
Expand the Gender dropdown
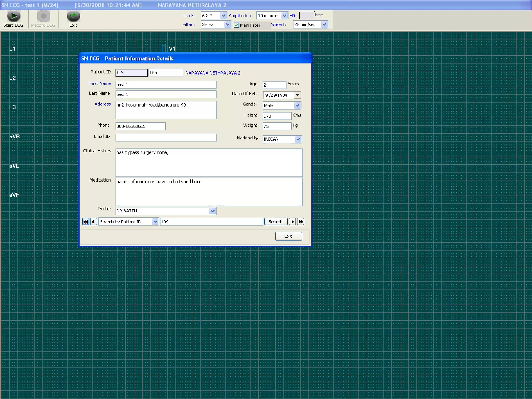click(297, 105)
